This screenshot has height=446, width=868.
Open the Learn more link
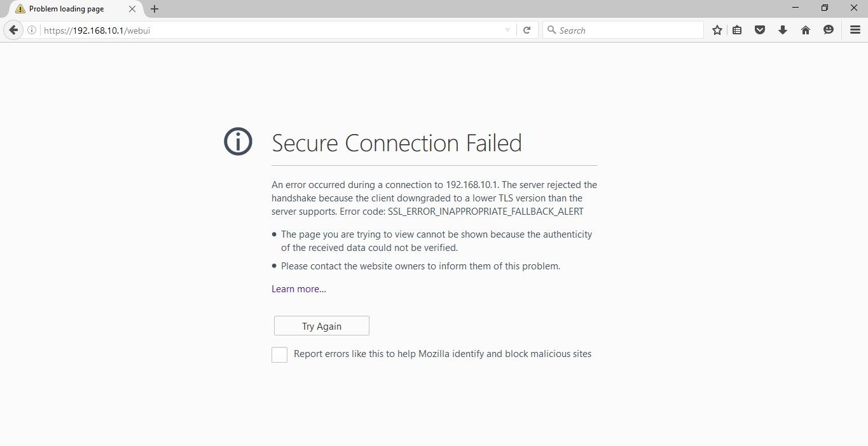(x=299, y=289)
